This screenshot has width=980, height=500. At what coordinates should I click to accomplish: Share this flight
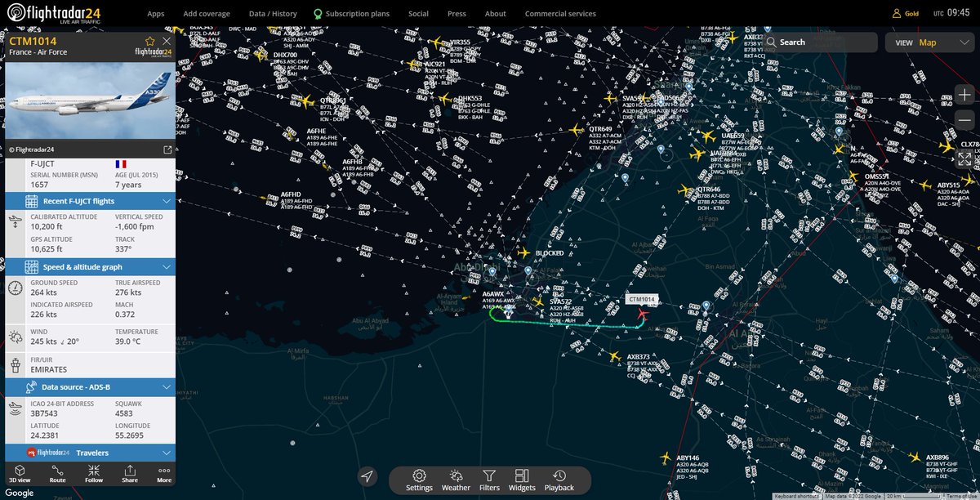pos(130,474)
